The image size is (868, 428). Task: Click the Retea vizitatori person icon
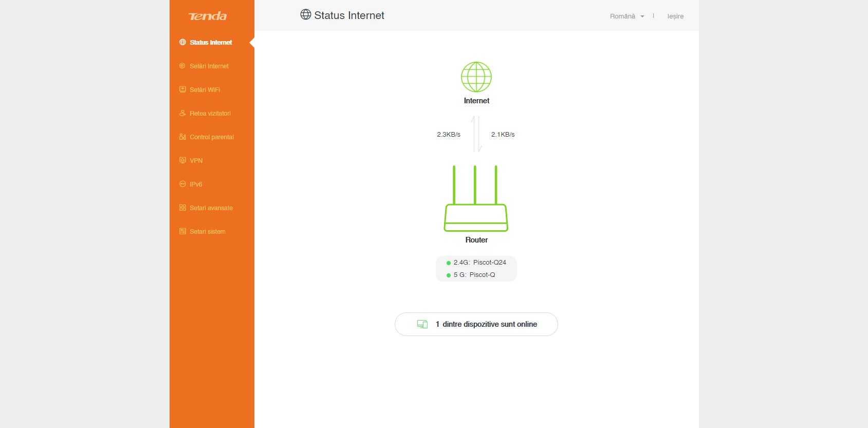click(182, 113)
